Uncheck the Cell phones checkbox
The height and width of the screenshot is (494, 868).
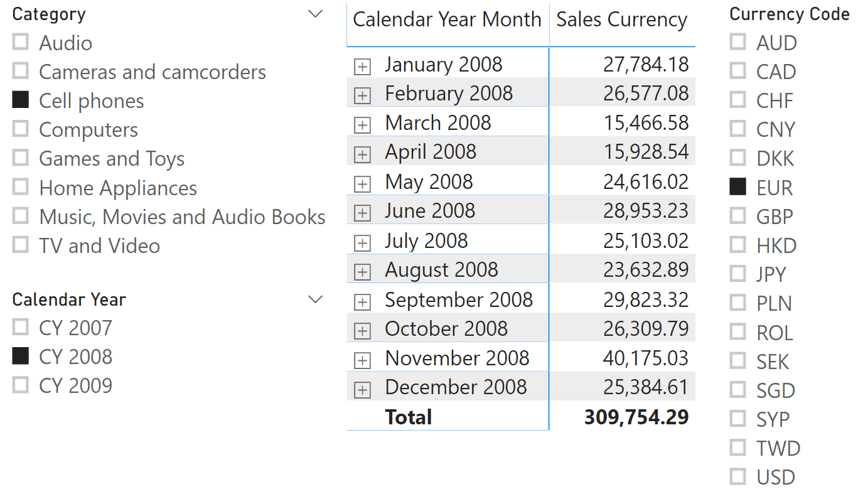(21, 100)
